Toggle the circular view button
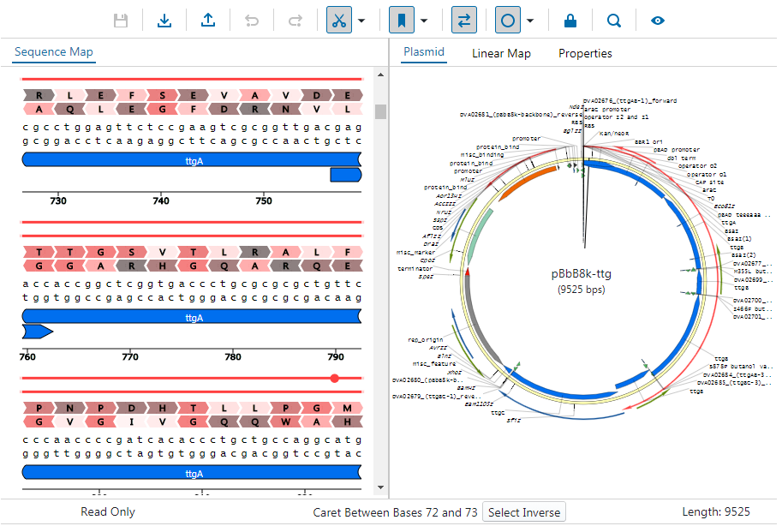Image resolution: width=782 pixels, height=532 pixels. click(x=508, y=21)
